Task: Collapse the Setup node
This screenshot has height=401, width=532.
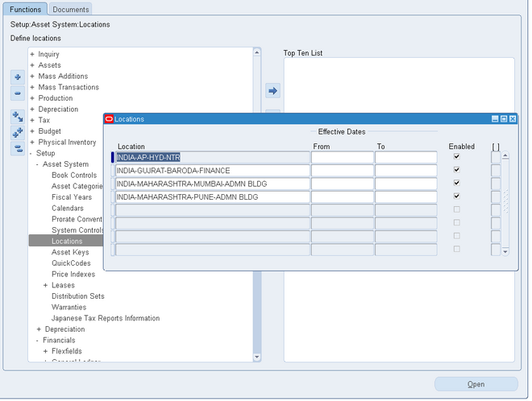Action: tap(31, 153)
